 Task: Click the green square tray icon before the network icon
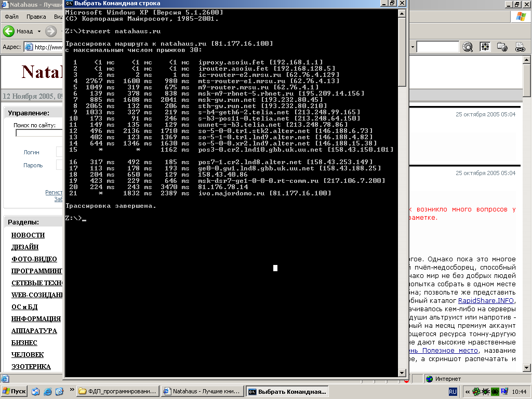(x=495, y=392)
